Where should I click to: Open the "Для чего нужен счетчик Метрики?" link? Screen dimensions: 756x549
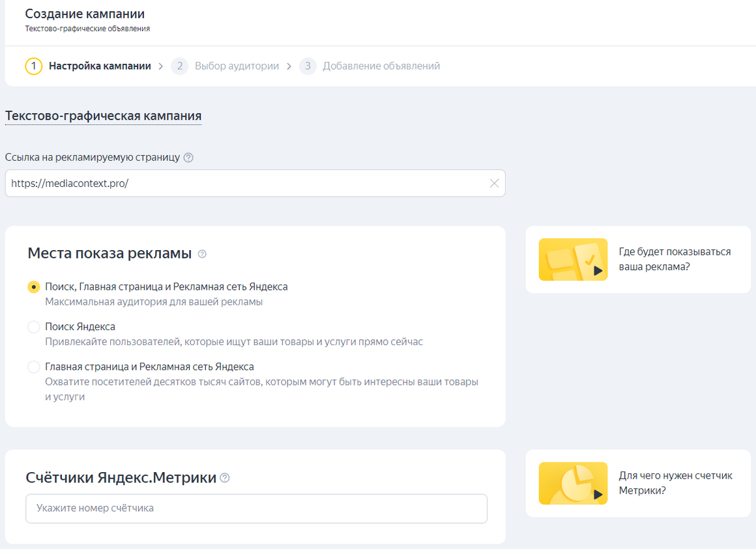(x=675, y=483)
